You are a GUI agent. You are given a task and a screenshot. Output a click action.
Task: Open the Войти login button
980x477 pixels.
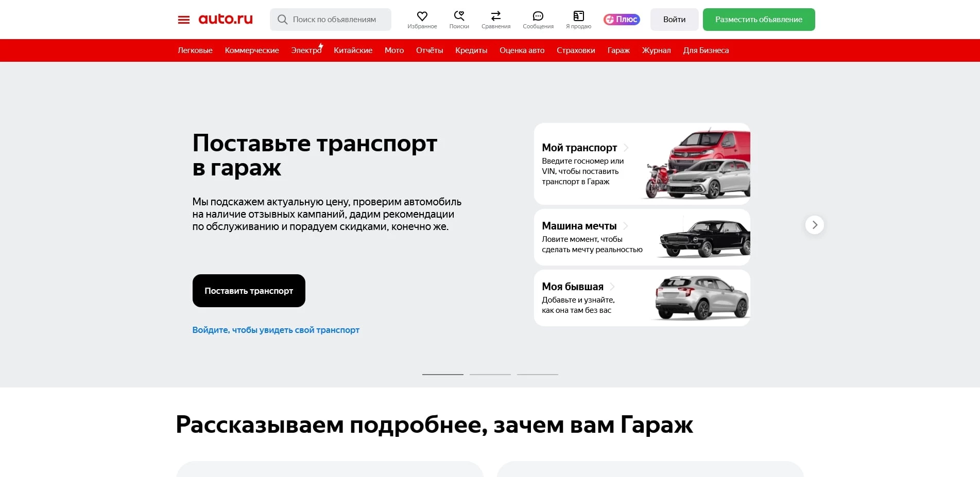[674, 19]
